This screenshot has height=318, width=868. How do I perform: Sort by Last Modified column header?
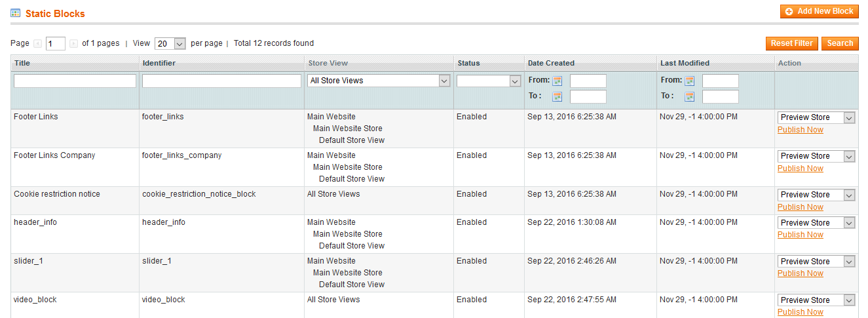point(685,64)
